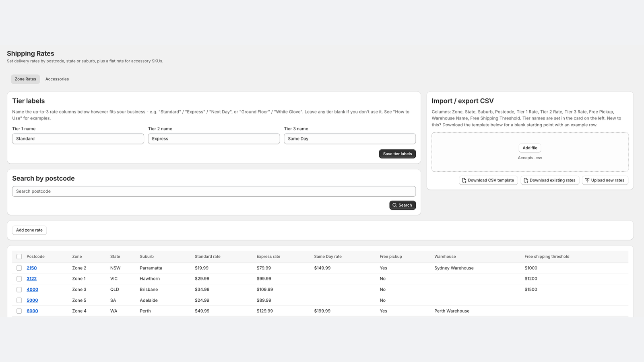Select the row for postcode 3122
Viewport: 644px width, 362px height.
19,279
